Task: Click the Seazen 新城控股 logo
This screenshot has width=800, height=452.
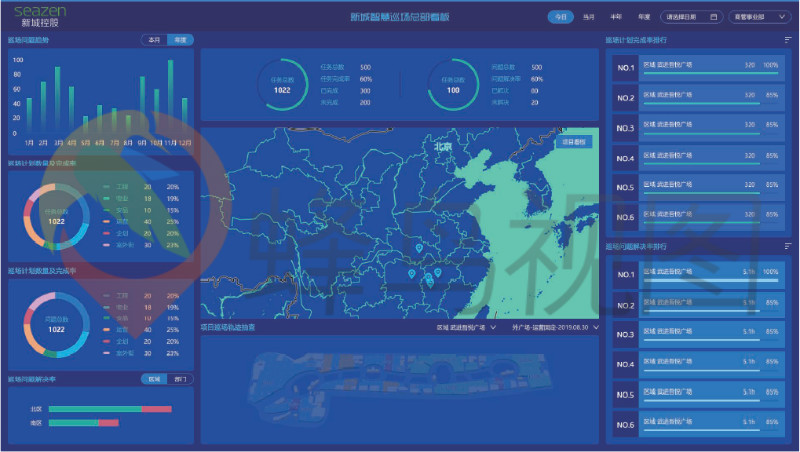Action: (x=36, y=15)
